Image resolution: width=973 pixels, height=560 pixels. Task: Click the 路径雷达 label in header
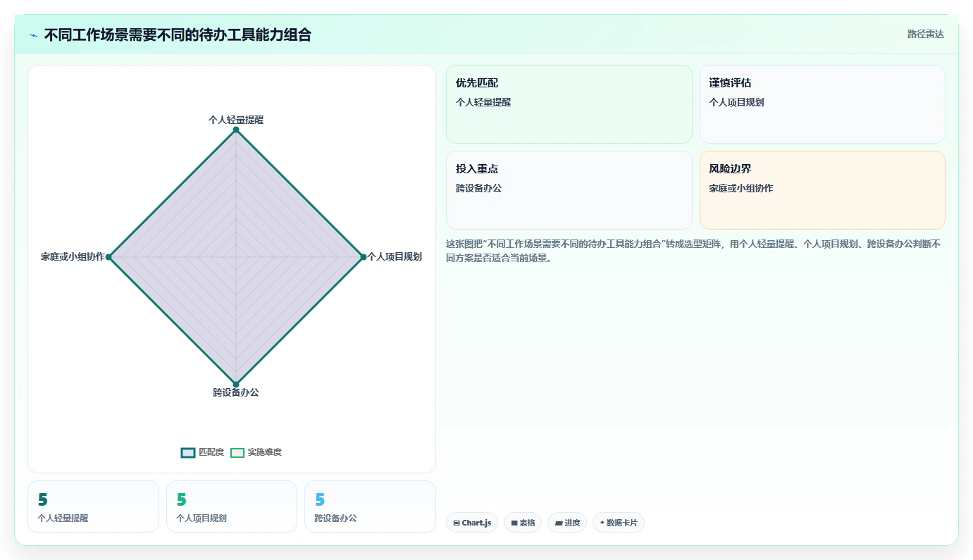[925, 34]
